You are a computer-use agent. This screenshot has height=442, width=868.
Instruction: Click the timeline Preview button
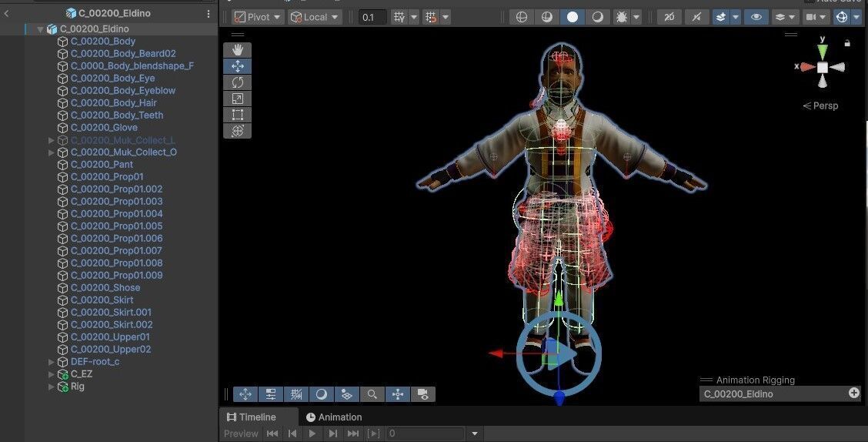(241, 434)
